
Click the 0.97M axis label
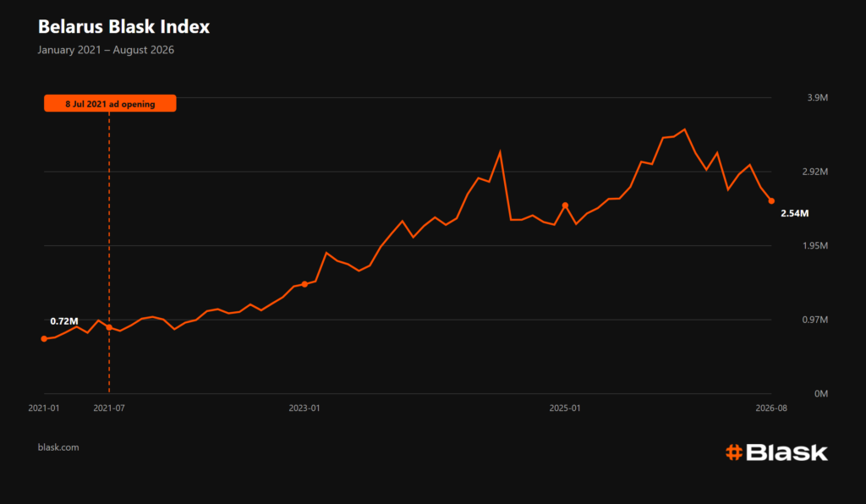pos(815,320)
